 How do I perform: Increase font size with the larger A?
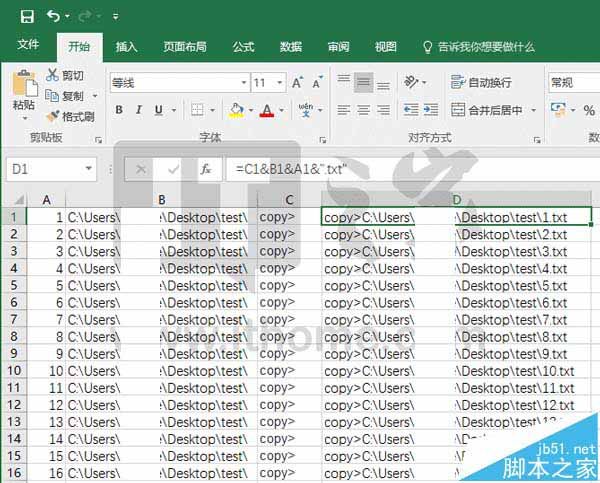(298, 82)
